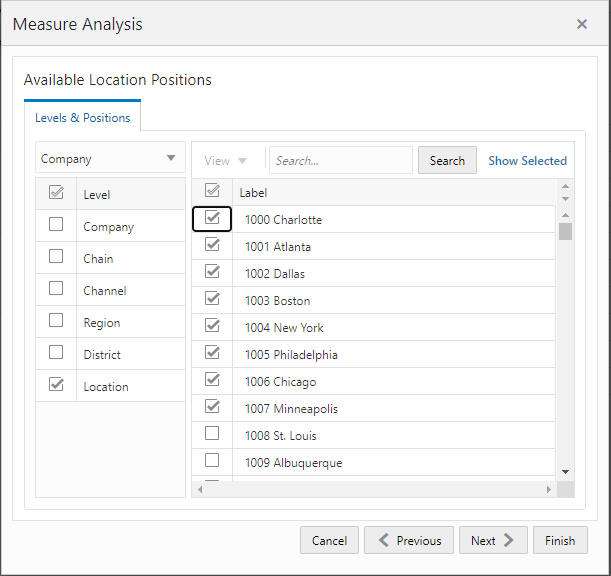This screenshot has width=611, height=576.
Task: Proceed with the Next button
Action: pos(493,540)
